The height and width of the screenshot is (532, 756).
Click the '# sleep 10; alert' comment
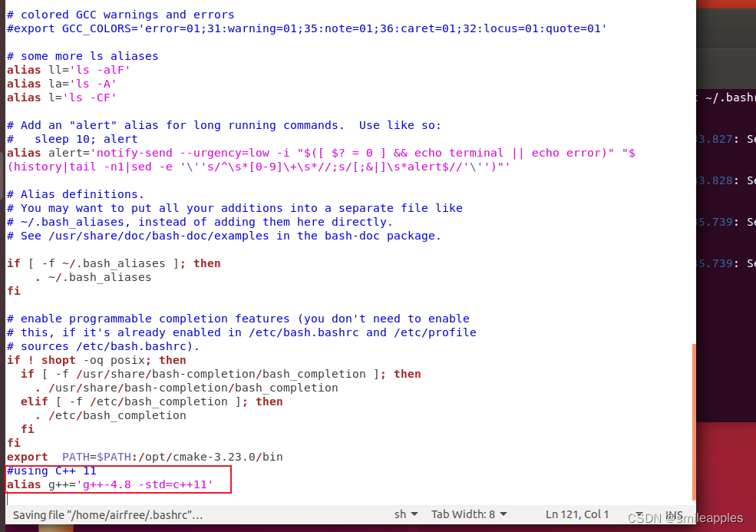coord(72,139)
